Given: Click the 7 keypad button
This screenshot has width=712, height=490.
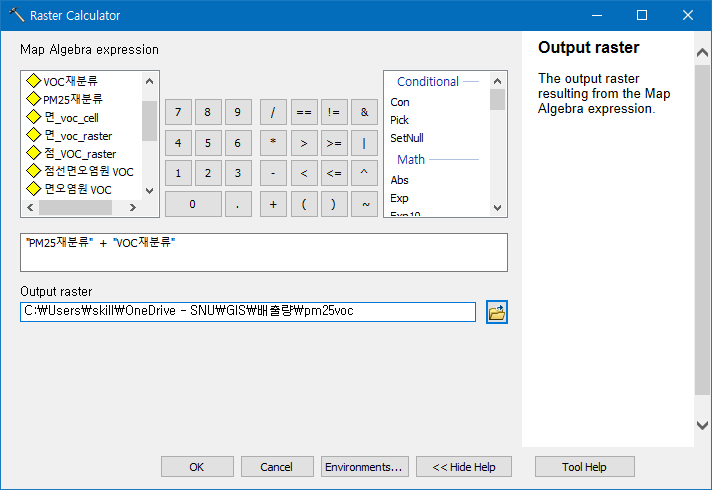Looking at the screenshot, I should coord(178,112).
